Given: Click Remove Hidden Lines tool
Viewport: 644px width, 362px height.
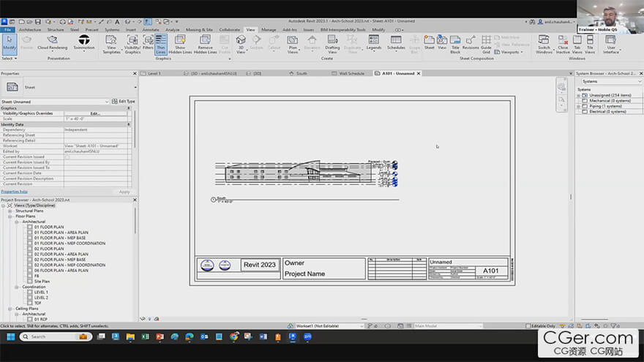Looking at the screenshot, I should [x=205, y=45].
